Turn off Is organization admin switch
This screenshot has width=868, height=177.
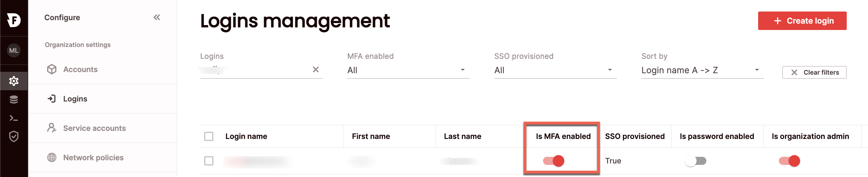[789, 161]
